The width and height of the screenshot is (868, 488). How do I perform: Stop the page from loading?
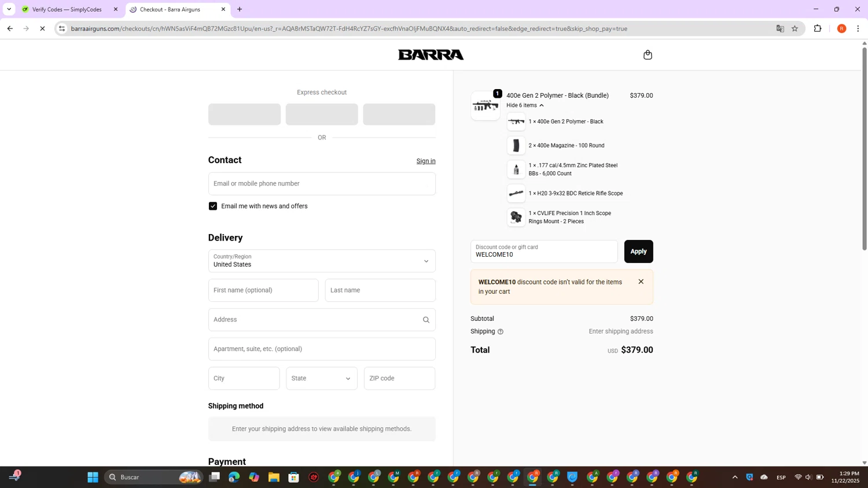coord(42,28)
